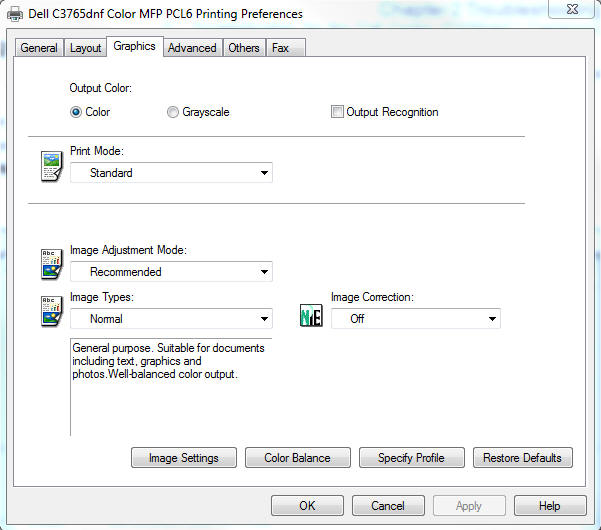The image size is (601, 530).
Task: Open the Advanced tab
Action: click(192, 48)
